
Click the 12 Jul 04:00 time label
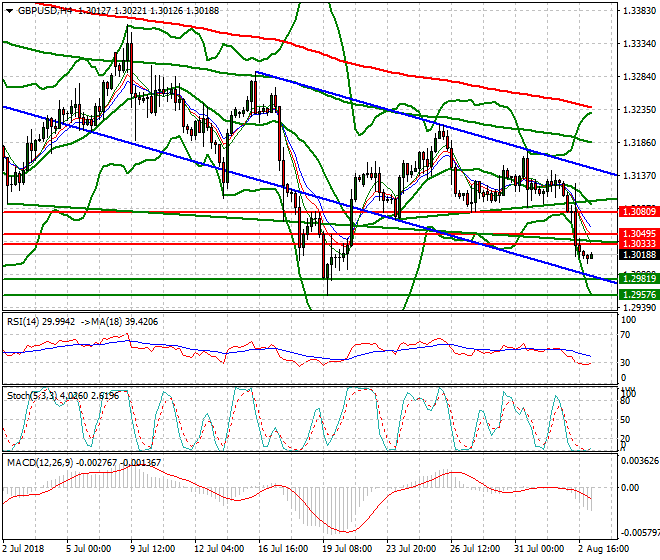pyautogui.click(x=219, y=549)
